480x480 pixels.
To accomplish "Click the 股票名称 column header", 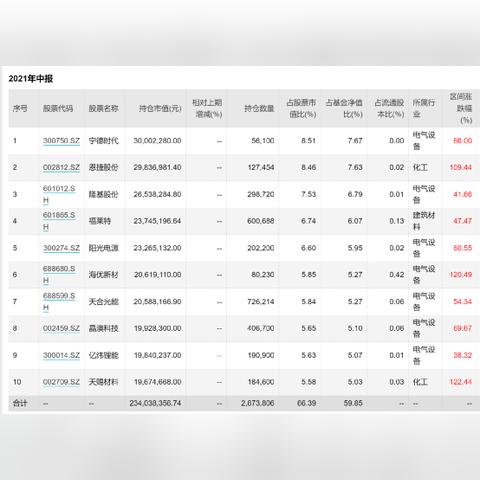I will (103, 108).
